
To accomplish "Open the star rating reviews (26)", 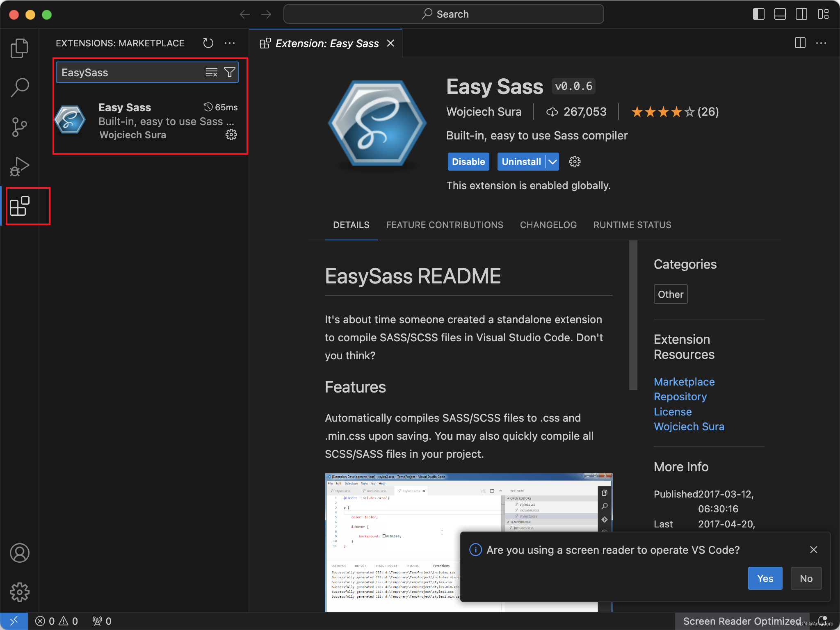I will click(675, 112).
